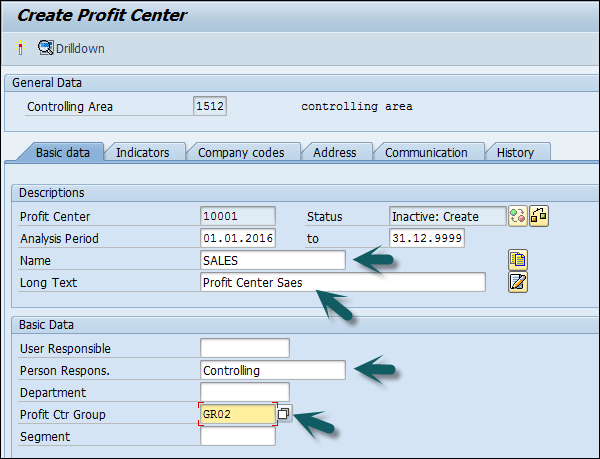Click the Person Respons. field

273,370
